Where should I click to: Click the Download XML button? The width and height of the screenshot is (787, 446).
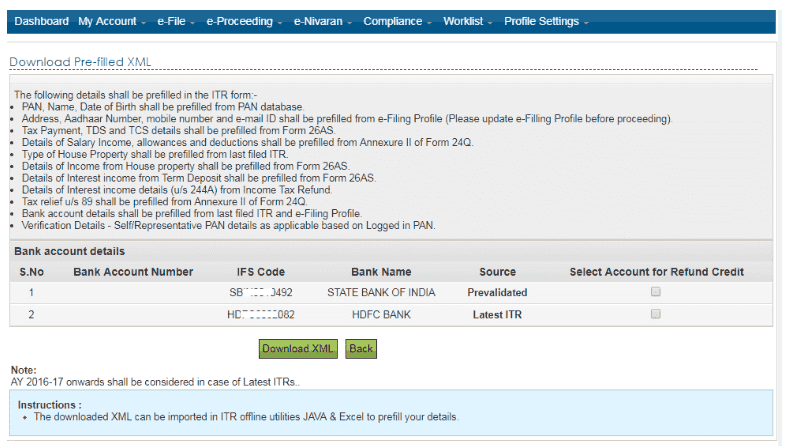point(298,349)
